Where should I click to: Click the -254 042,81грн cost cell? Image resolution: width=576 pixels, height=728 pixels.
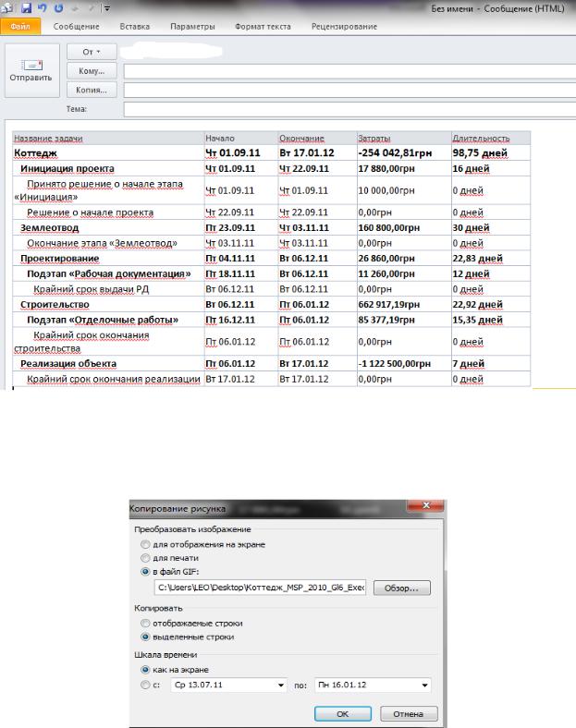coord(404,152)
